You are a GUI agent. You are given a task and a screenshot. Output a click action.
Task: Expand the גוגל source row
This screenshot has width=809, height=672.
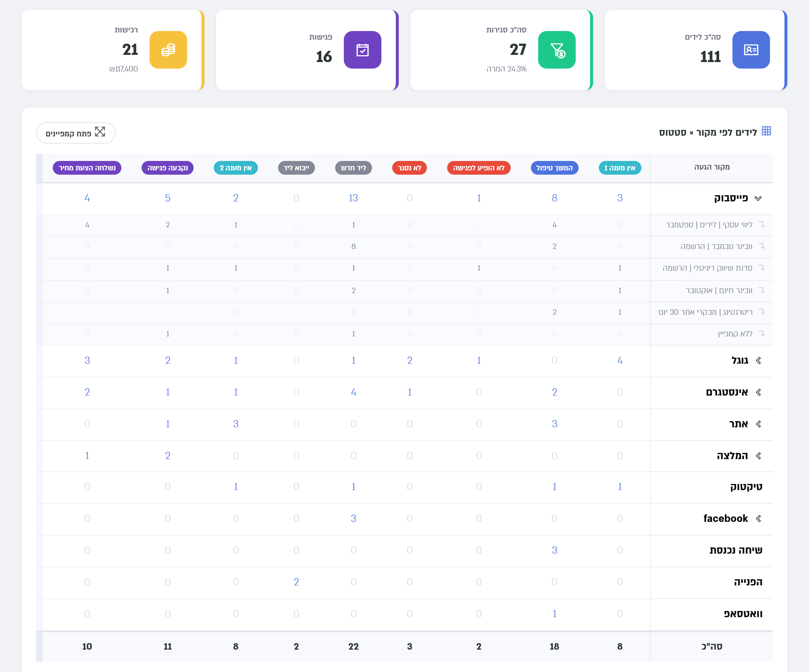[758, 361]
